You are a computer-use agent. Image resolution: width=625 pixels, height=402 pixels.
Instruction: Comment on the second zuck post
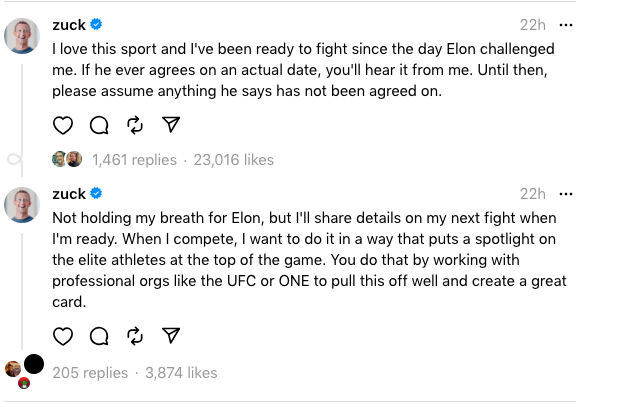[99, 336]
